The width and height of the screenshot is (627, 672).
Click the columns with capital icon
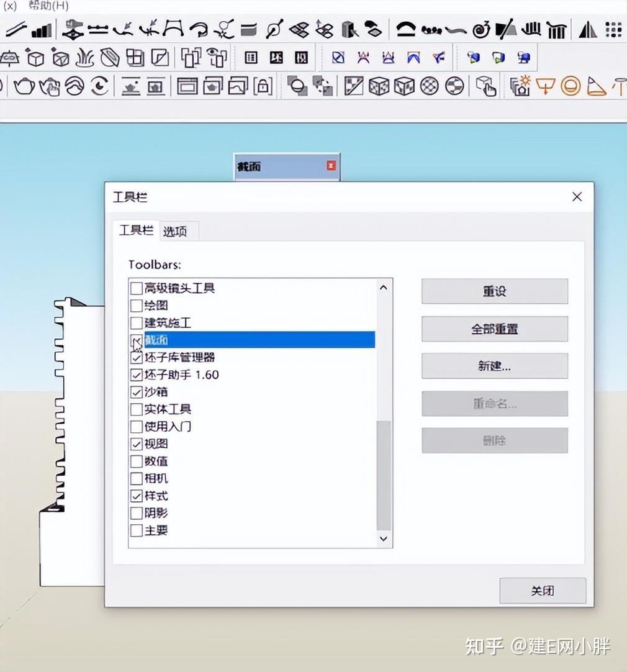coord(556,30)
